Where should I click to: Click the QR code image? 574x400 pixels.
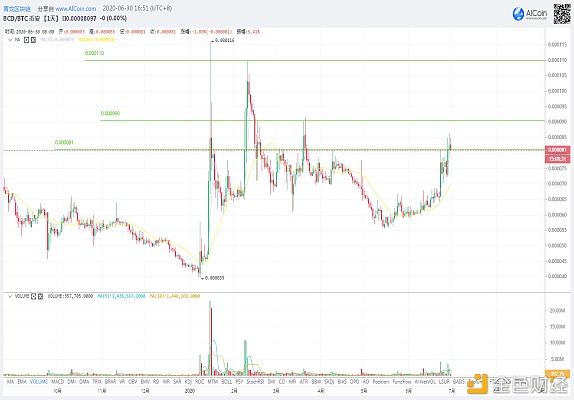pos(561,14)
